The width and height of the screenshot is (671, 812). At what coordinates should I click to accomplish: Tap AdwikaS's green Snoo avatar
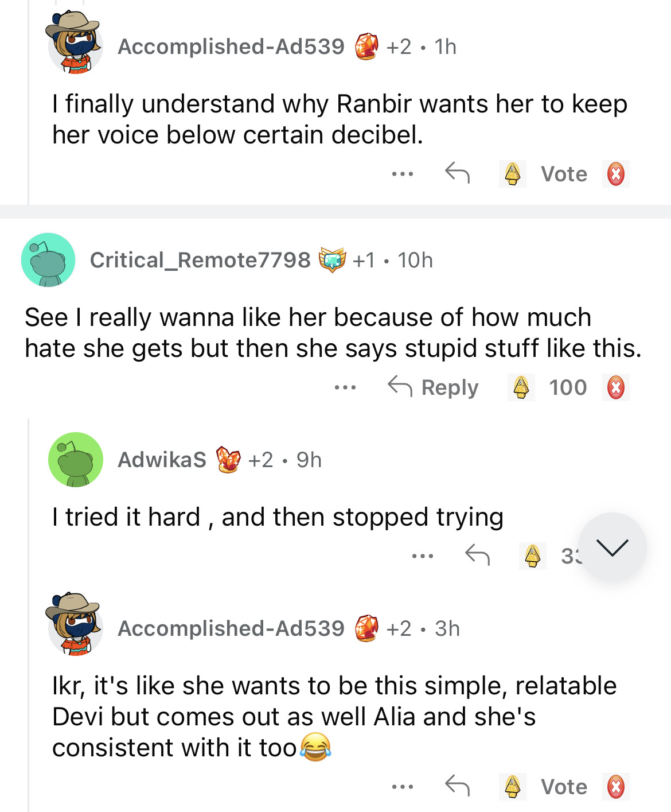pyautogui.click(x=76, y=460)
